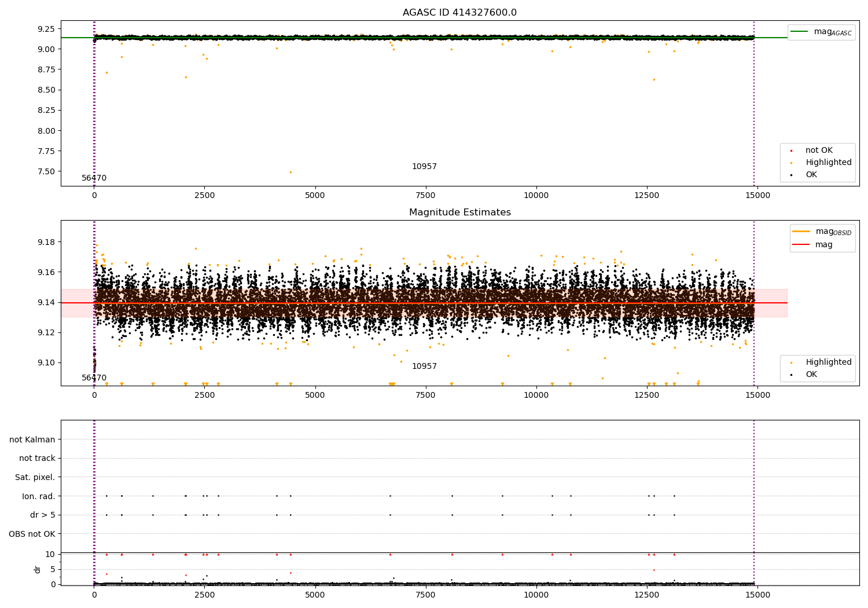This screenshot has width=868, height=608.
Task: Click the '8.00' y-axis tick label
Action: click(46, 131)
